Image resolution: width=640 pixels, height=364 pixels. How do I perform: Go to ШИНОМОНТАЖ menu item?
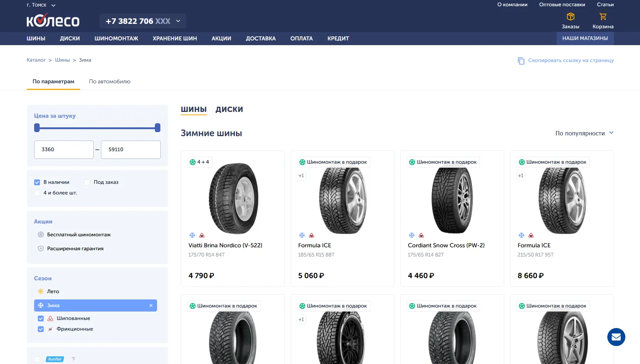click(x=116, y=39)
